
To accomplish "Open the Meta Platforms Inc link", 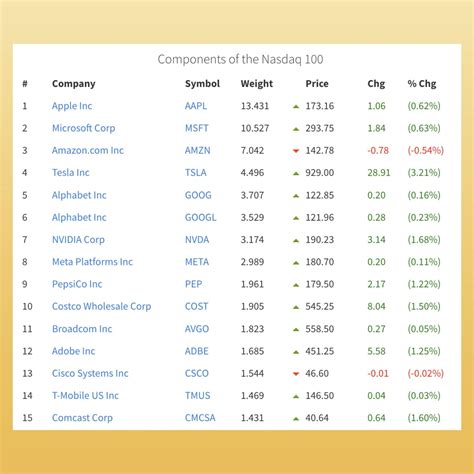I will [x=92, y=262].
